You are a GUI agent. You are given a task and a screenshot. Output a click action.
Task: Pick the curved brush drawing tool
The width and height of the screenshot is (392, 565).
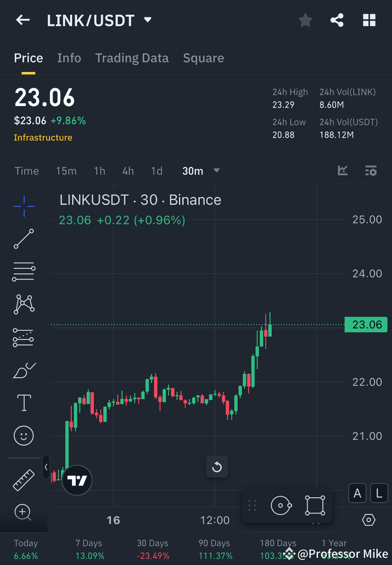[x=24, y=370]
